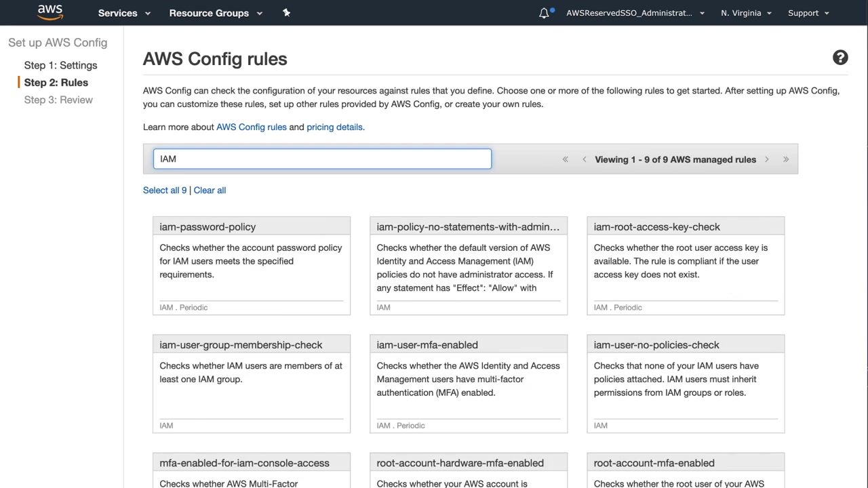868x488 pixels.
Task: Go to next page of rules
Action: pos(767,159)
